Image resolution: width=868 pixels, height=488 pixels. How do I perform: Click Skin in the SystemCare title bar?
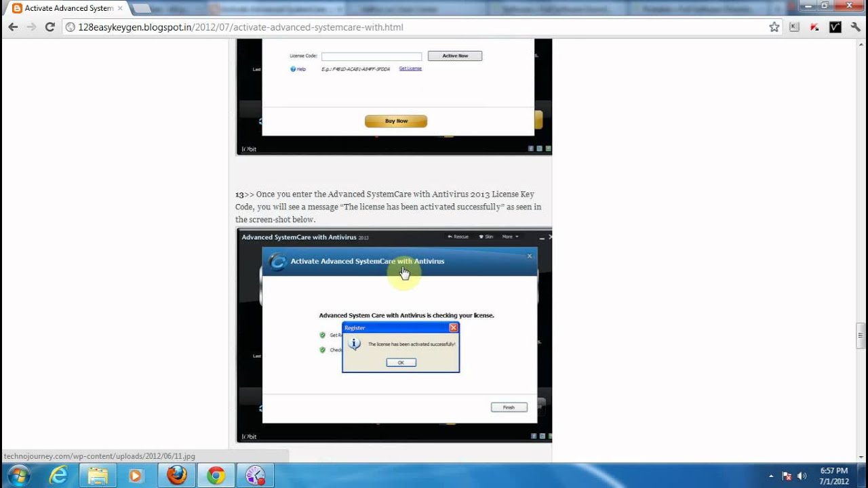click(x=486, y=237)
